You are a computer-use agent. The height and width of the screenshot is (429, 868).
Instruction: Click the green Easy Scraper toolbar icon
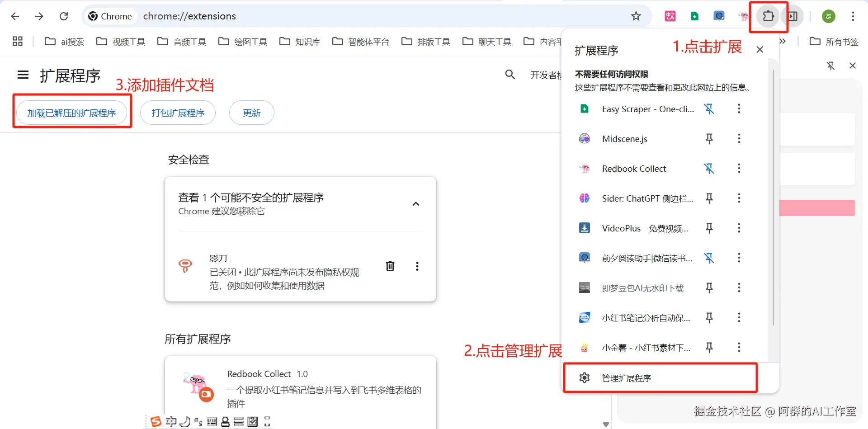click(694, 16)
